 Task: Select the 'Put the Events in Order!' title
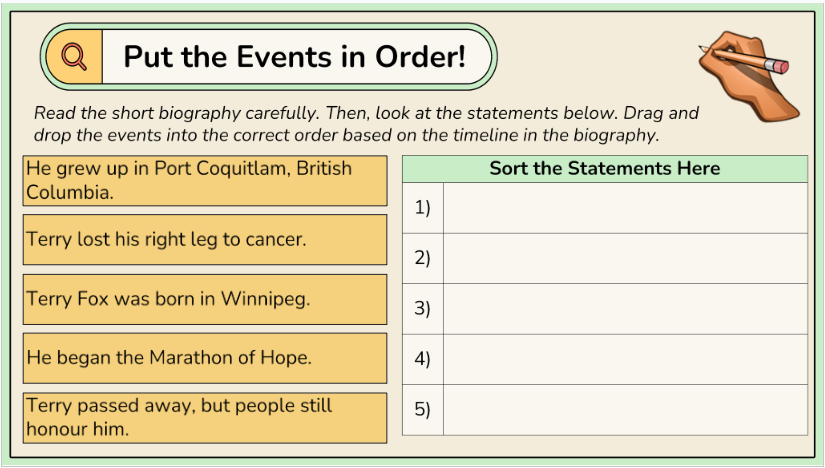(295, 57)
